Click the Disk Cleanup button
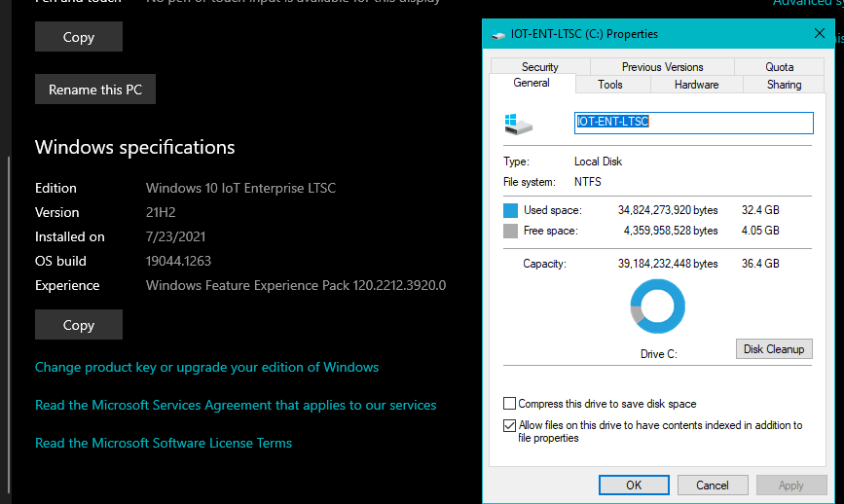 tap(774, 349)
